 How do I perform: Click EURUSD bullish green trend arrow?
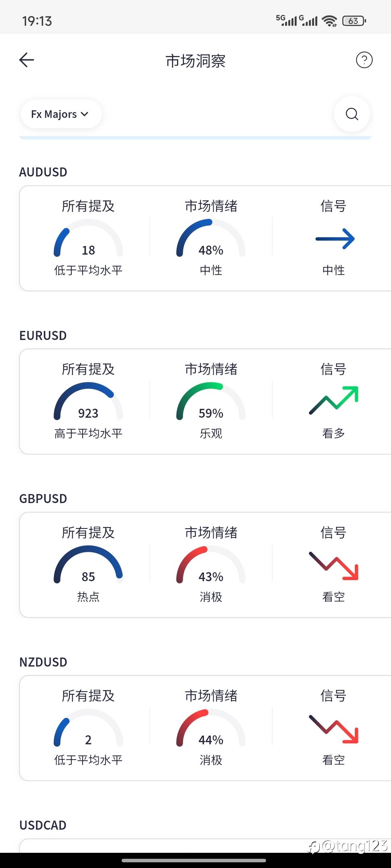334,400
